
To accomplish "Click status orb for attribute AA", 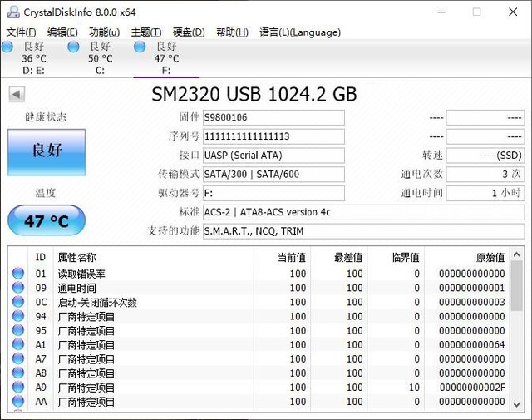I will (18, 402).
